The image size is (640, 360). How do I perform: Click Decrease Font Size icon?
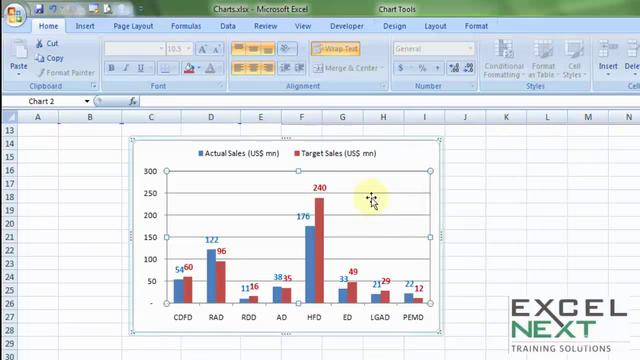tap(216, 49)
